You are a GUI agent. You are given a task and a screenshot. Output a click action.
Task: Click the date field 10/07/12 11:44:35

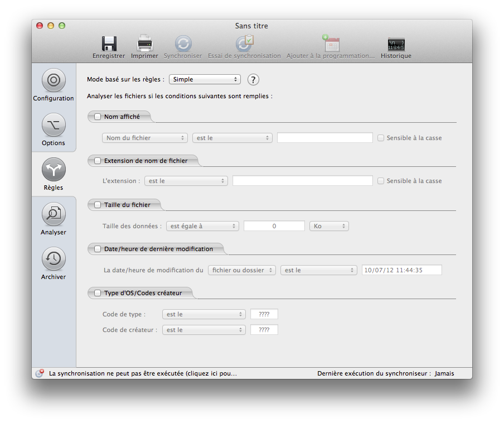pos(402,270)
